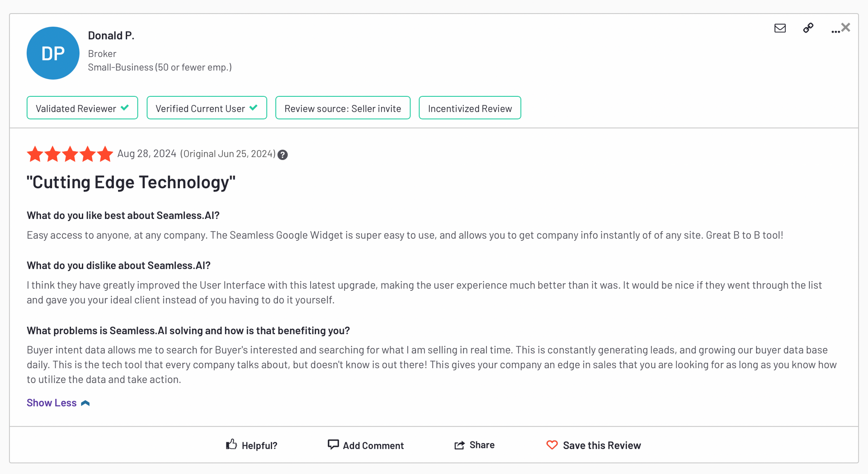Click the five-star rating
The height and width of the screenshot is (474, 868).
tap(70, 154)
